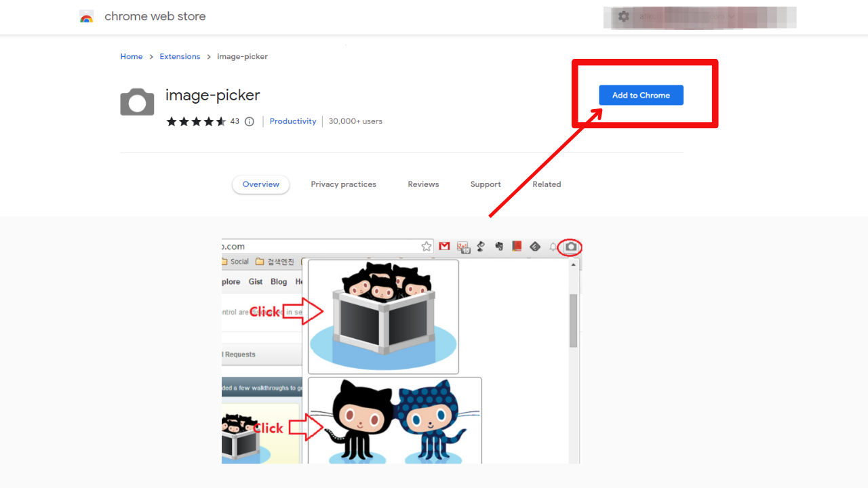868x488 pixels.
Task: Click the "30,000+ users" text
Action: pos(355,121)
